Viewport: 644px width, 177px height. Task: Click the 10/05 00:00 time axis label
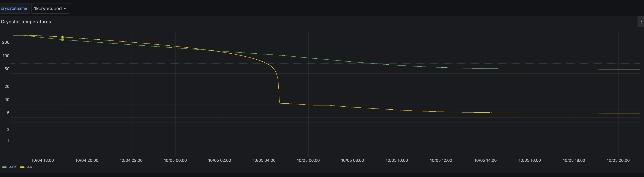click(175, 160)
